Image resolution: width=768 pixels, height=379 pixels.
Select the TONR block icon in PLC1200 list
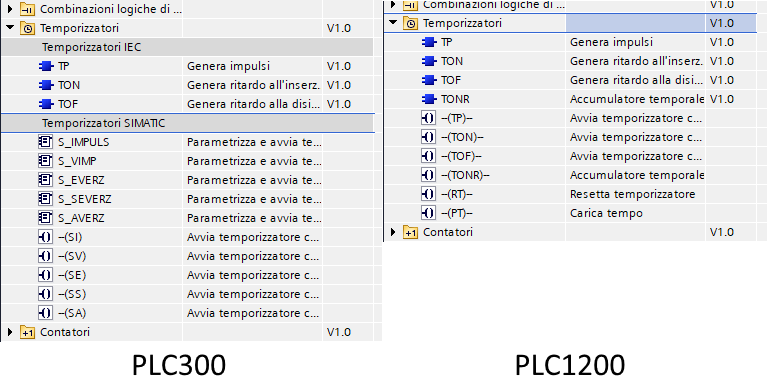tap(429, 99)
